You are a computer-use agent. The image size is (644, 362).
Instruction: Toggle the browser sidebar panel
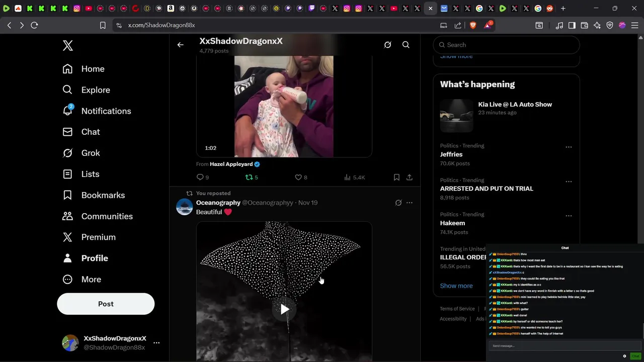click(x=572, y=25)
